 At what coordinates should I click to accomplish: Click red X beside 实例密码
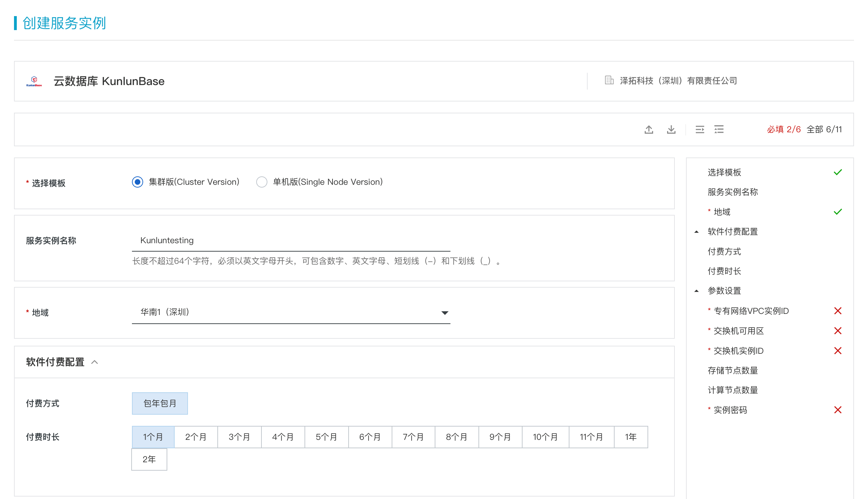tap(838, 410)
